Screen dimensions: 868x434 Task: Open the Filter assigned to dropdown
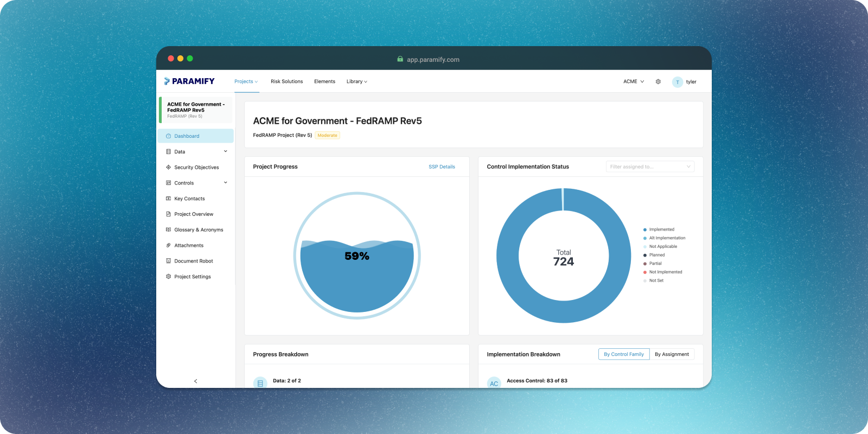[650, 167]
